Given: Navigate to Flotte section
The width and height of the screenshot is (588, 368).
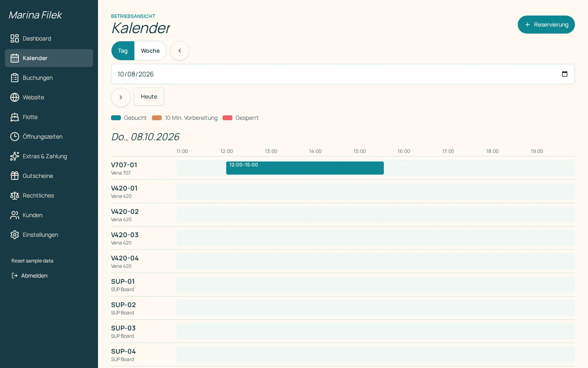Looking at the screenshot, I should pos(49,117).
